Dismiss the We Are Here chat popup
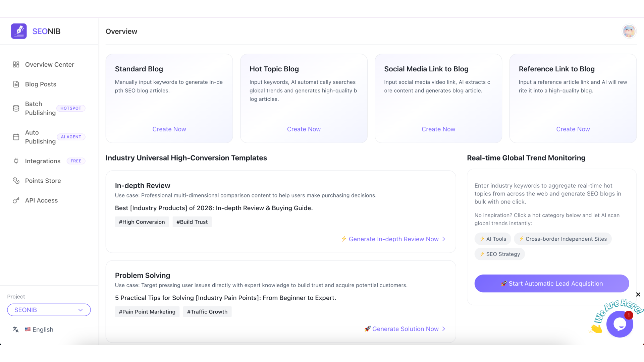Viewport: 644px width, 362px height. 638,294
